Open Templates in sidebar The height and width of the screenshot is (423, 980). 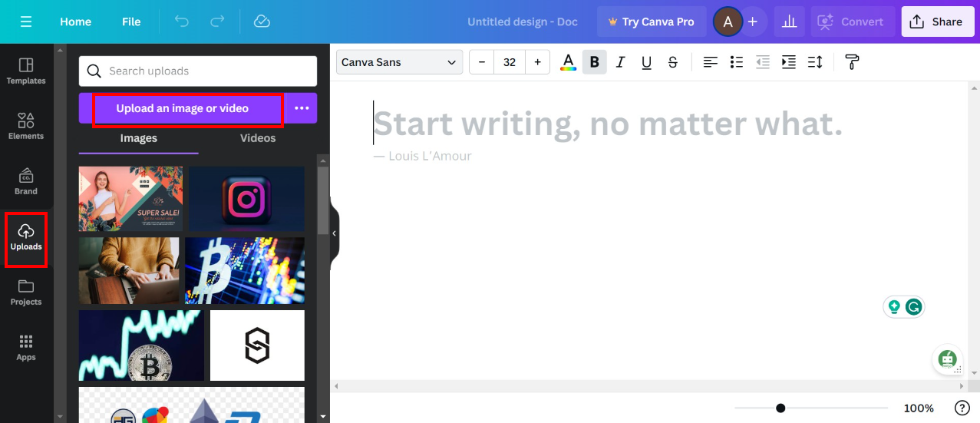coord(26,71)
